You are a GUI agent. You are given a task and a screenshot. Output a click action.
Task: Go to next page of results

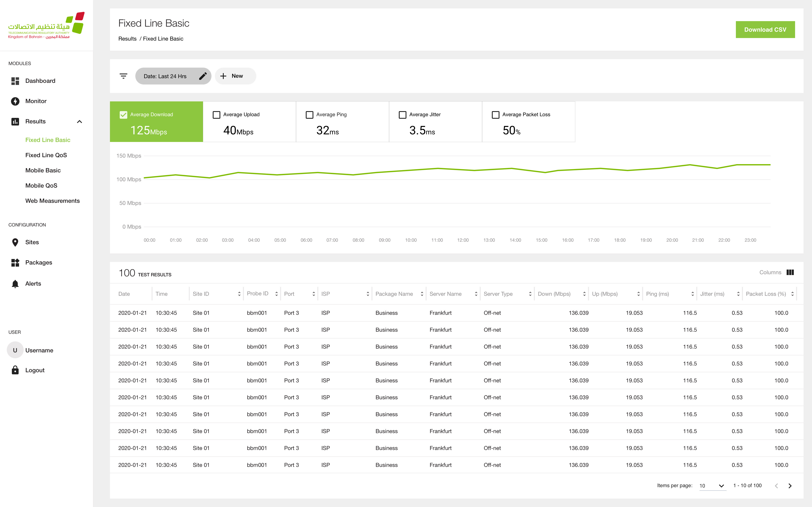tap(790, 485)
